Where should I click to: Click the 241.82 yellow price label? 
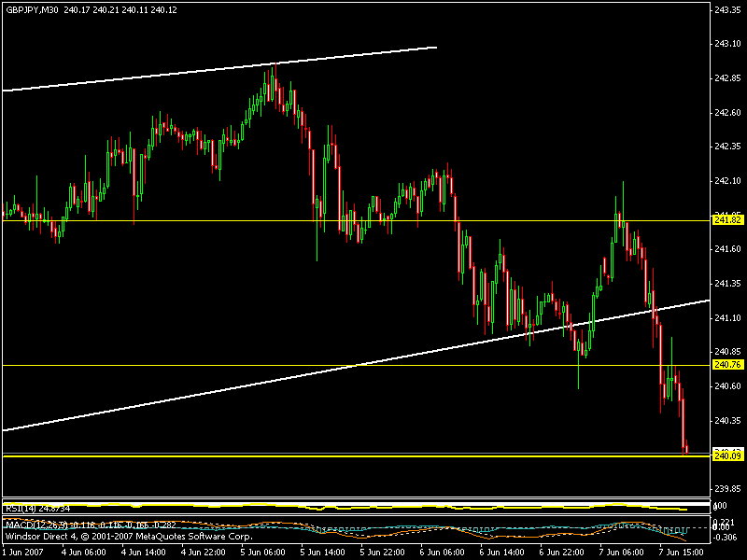pyautogui.click(x=726, y=220)
